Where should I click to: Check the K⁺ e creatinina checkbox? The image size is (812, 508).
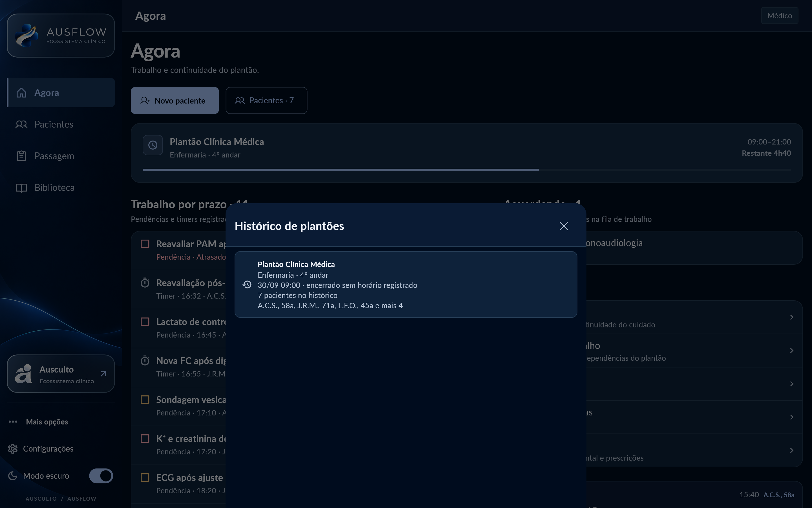pyautogui.click(x=145, y=439)
